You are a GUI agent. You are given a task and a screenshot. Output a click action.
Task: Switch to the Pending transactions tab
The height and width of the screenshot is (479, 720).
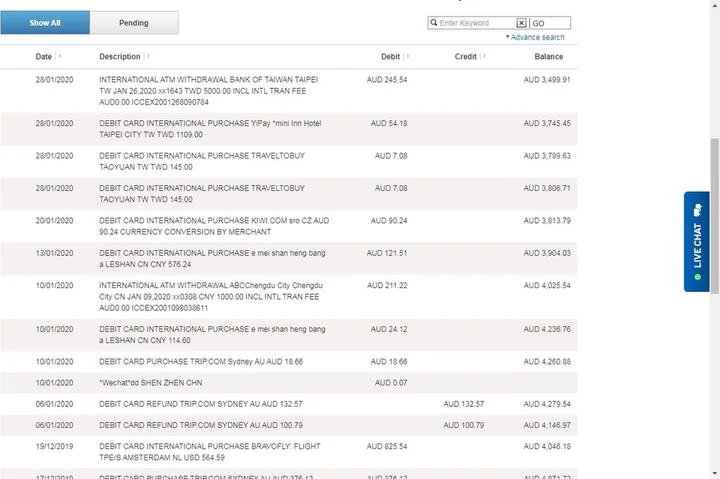(x=134, y=23)
